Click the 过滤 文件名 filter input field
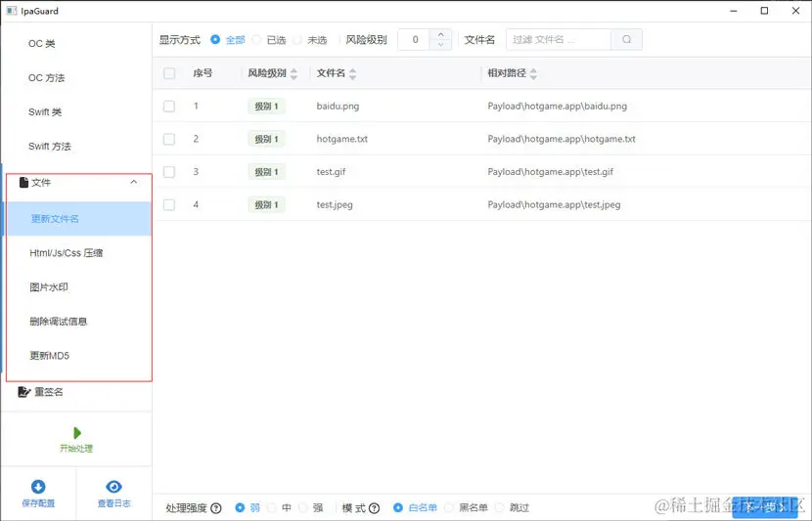Screen dimensions: 812x521 pos(559,39)
